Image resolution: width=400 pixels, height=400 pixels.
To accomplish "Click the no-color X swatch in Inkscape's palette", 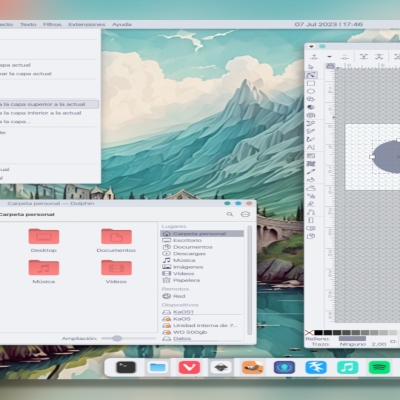I will coord(309,332).
